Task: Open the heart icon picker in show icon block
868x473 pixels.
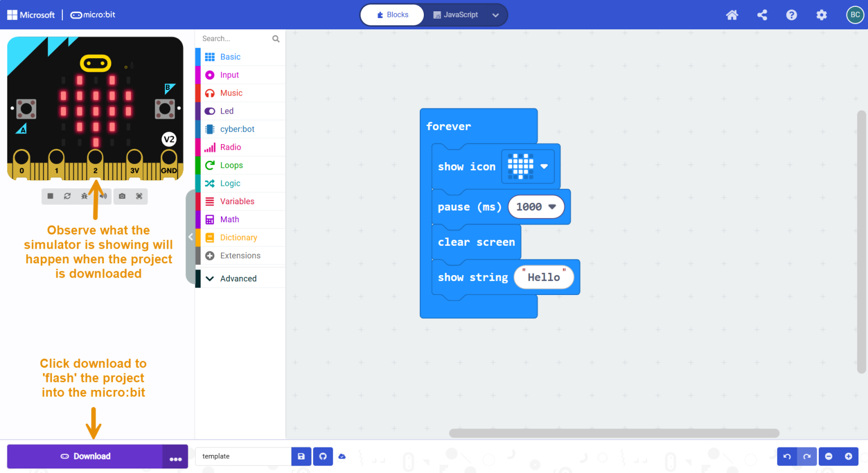Action: pos(528,166)
